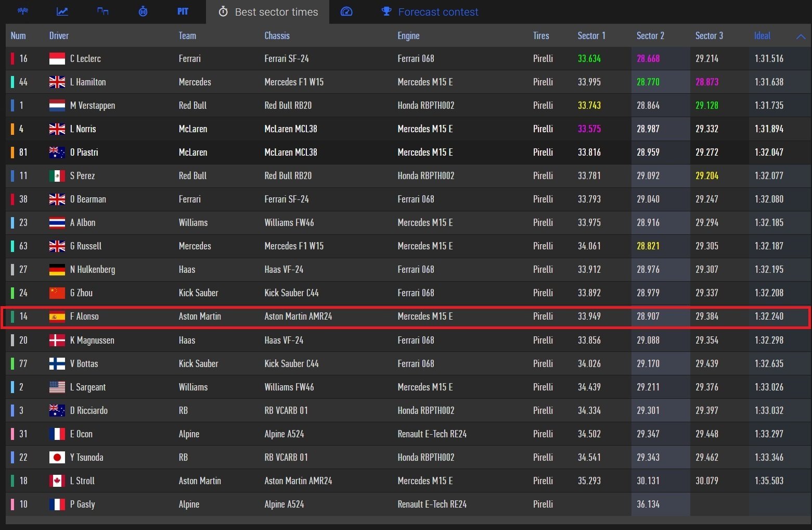Click Alonso's ideal lap 1:32.240
Screen dimensions: 812x530
pyautogui.click(x=769, y=316)
